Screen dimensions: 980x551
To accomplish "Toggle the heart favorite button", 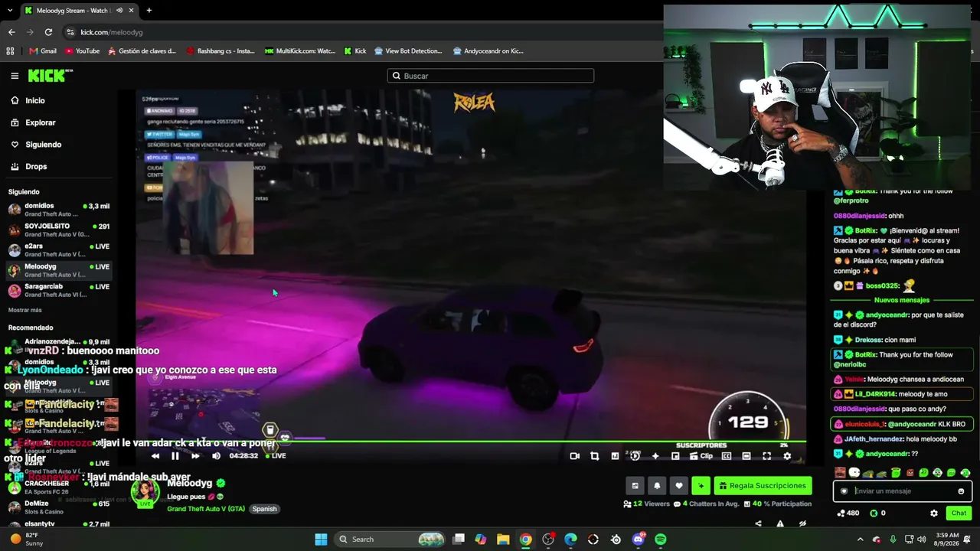I will [x=679, y=486].
